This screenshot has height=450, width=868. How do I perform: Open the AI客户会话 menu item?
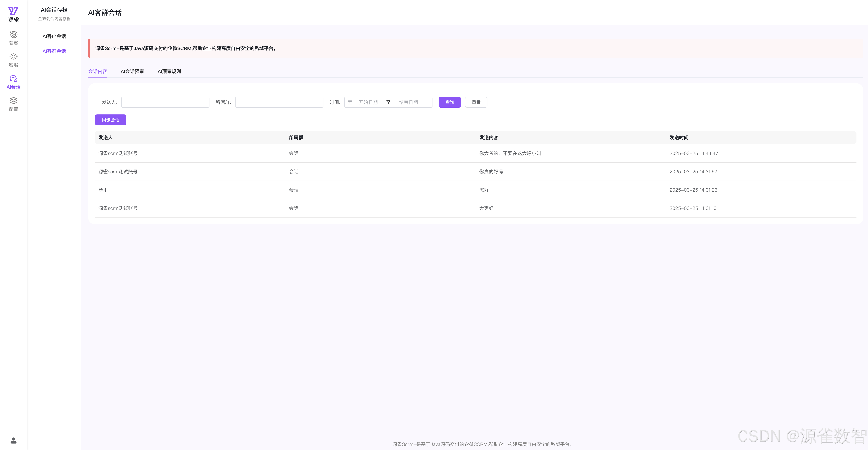(54, 36)
